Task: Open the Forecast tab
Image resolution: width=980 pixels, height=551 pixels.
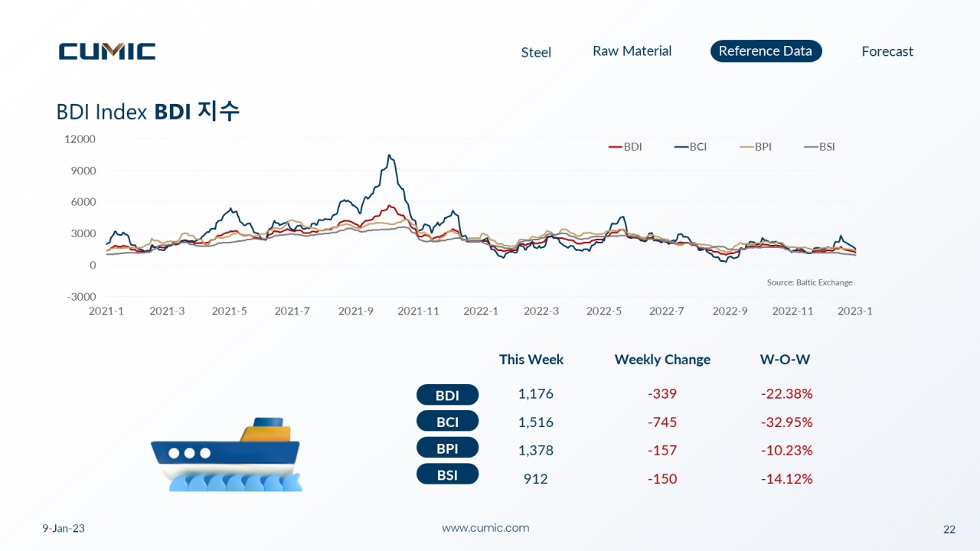Action: tap(887, 51)
